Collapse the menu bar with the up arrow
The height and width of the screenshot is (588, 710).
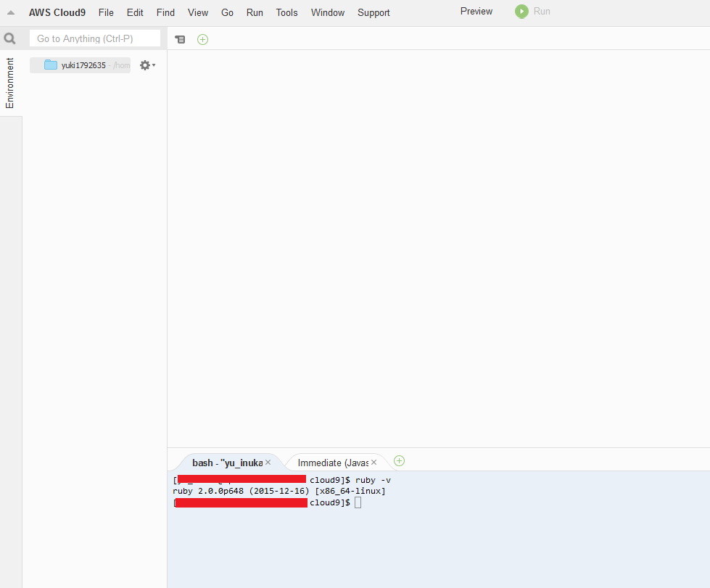(11, 12)
